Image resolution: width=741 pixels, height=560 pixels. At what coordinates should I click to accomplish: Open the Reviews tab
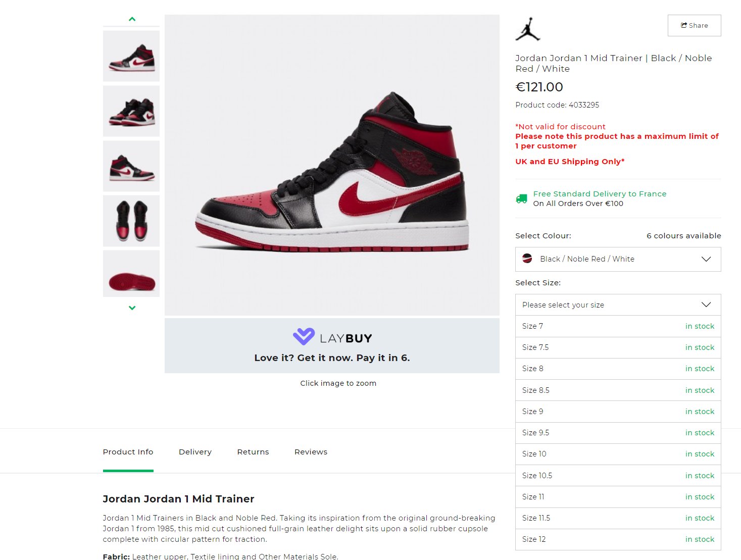pos(311,452)
